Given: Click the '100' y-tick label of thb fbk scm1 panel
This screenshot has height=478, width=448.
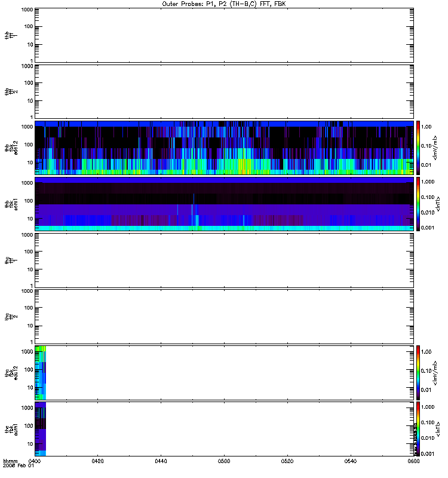Looking at the screenshot, I should [x=29, y=201].
